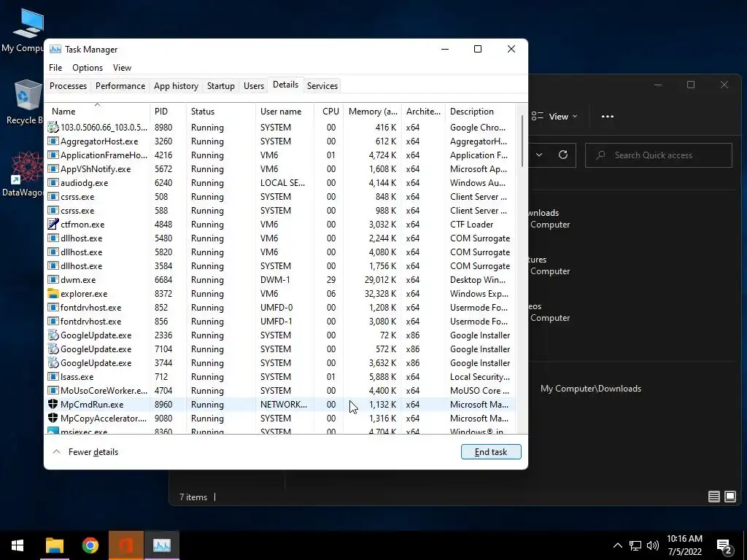Viewport: 747px width, 560px height.
Task: Sort by the Status column header
Action: click(x=221, y=112)
